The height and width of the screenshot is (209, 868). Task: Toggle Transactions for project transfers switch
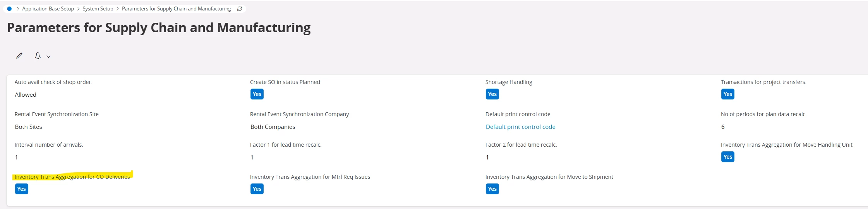point(728,94)
